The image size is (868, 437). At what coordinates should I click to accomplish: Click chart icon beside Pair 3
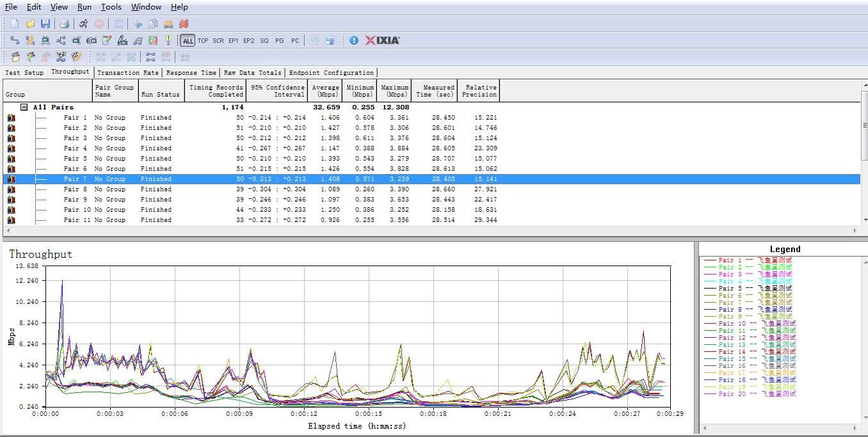tap(12, 138)
